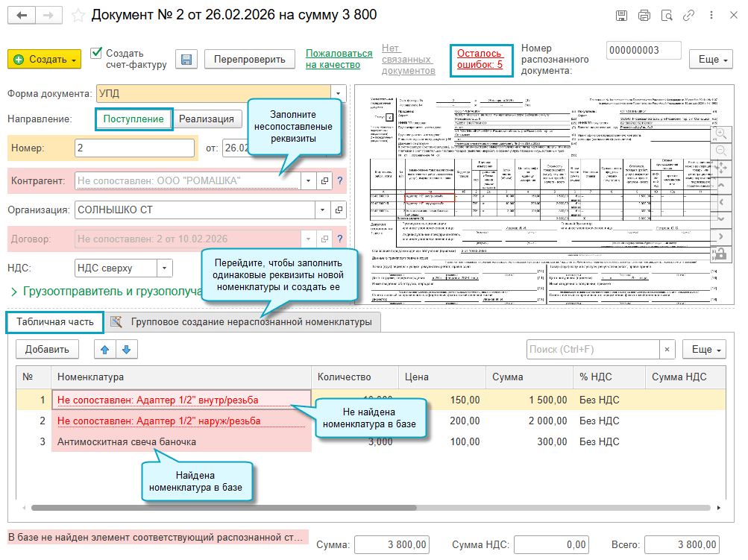
Task: Follow the Пожаловаться на качество link
Action: (339, 60)
